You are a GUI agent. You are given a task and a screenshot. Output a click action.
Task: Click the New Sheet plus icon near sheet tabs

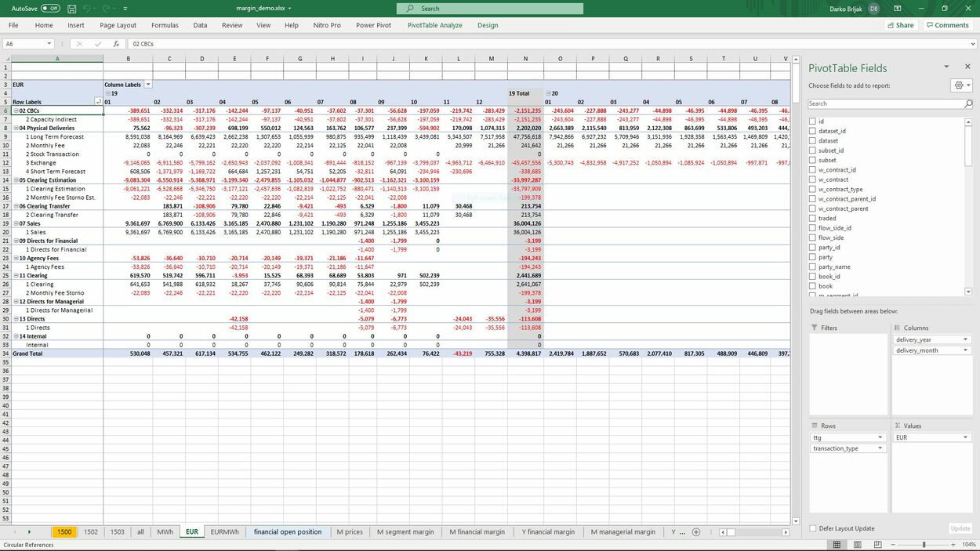(695, 531)
